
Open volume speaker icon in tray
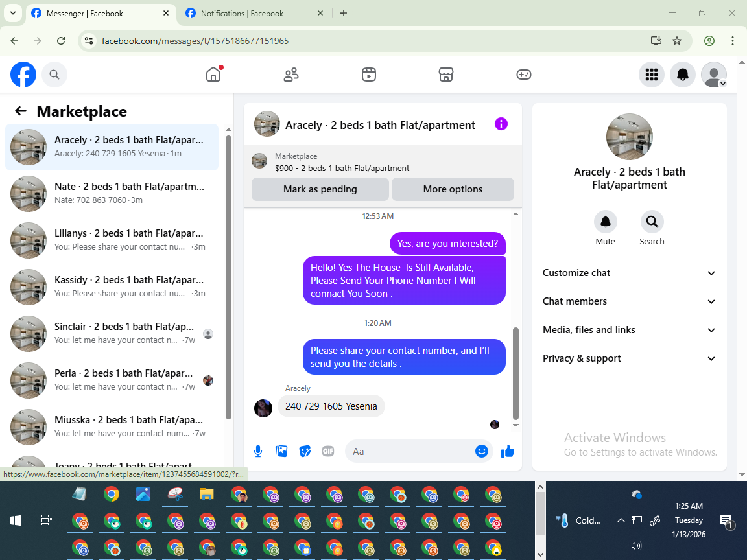click(x=636, y=546)
